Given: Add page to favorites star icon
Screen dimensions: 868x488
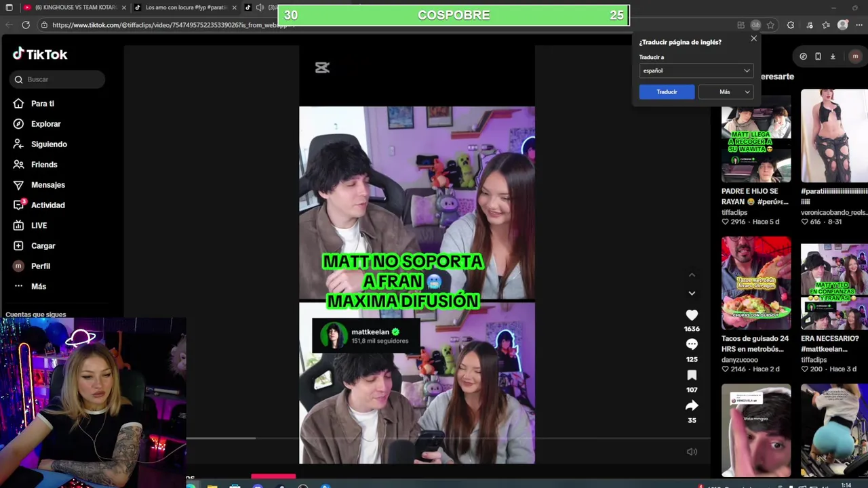Looking at the screenshot, I should point(771,25).
